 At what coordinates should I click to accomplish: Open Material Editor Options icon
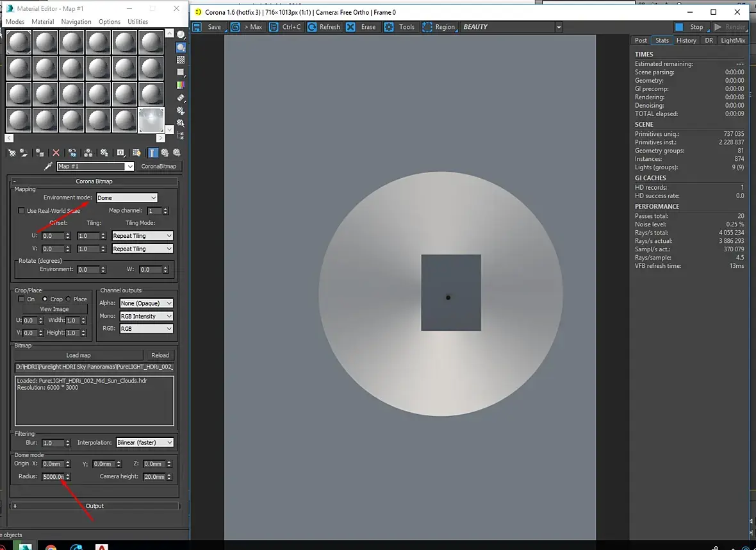click(181, 110)
